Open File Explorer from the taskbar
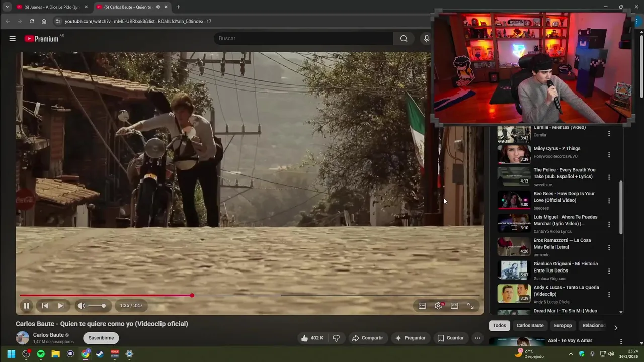The image size is (644, 362). click(x=55, y=354)
